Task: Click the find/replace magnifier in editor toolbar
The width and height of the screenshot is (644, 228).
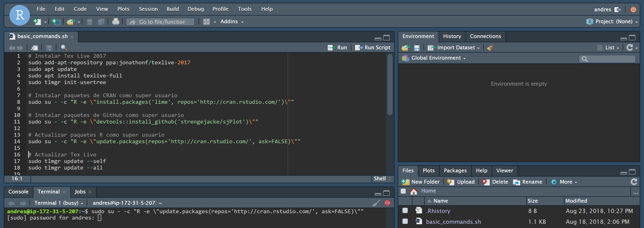Action: pos(64,48)
